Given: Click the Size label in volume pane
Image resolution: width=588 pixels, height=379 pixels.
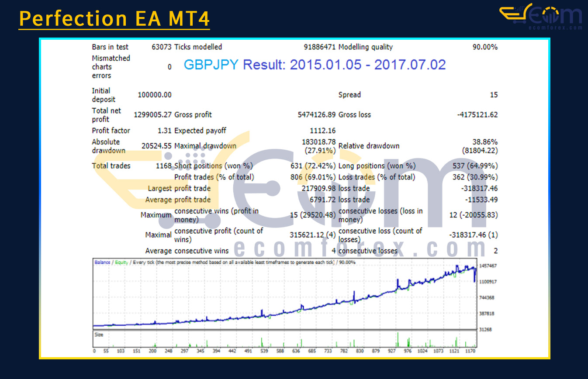Looking at the screenshot, I should tap(99, 335).
